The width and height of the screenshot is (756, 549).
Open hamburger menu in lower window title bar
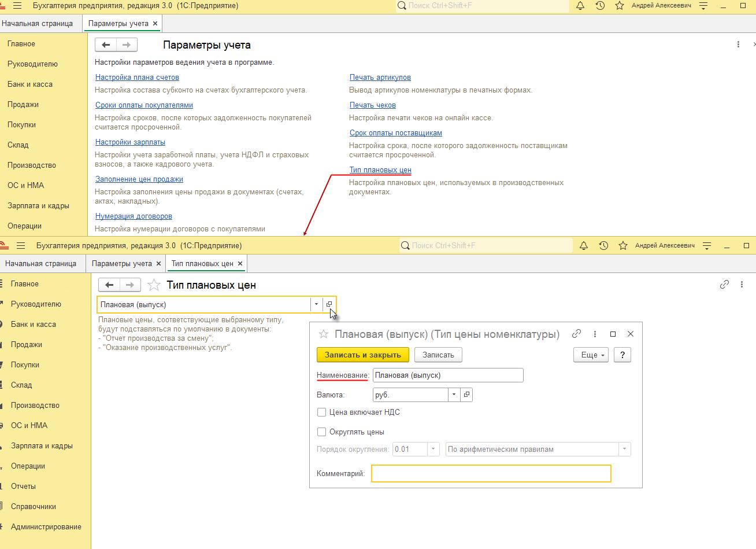(21, 246)
